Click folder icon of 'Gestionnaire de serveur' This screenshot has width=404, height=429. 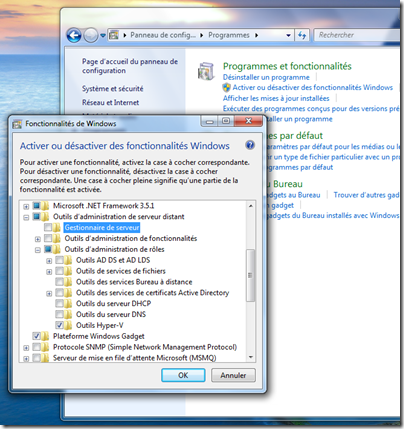click(x=56, y=228)
